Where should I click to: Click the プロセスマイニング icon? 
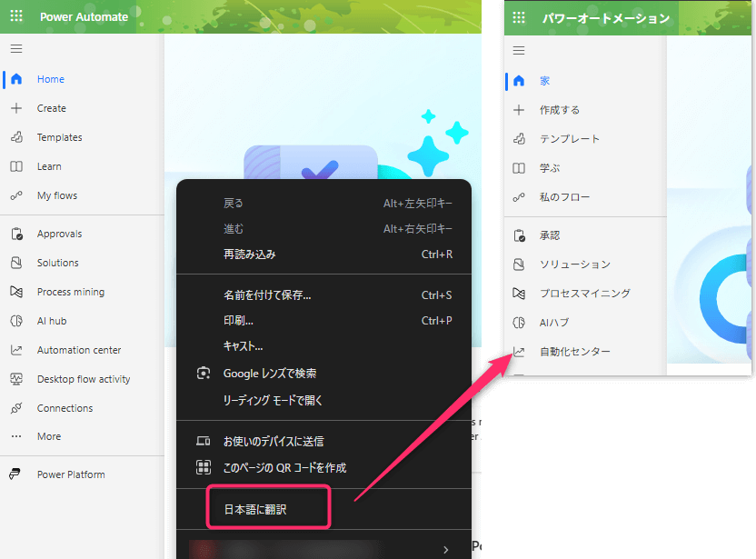(519, 294)
